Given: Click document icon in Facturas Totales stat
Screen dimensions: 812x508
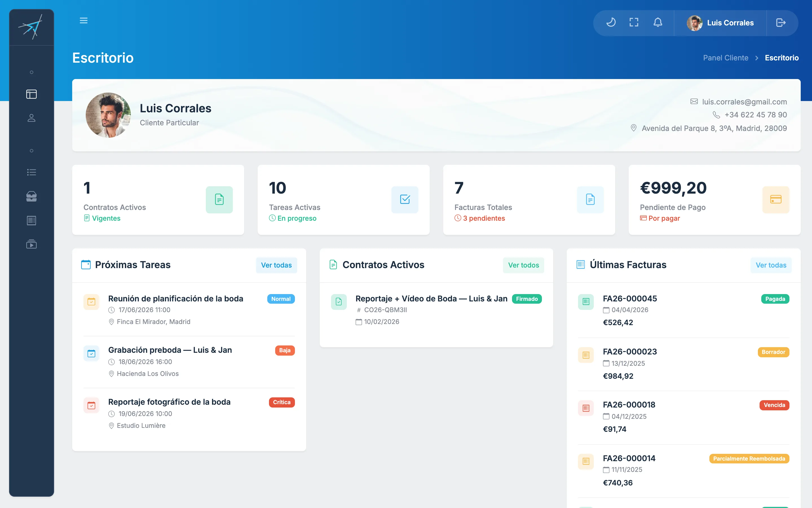Looking at the screenshot, I should tap(590, 200).
